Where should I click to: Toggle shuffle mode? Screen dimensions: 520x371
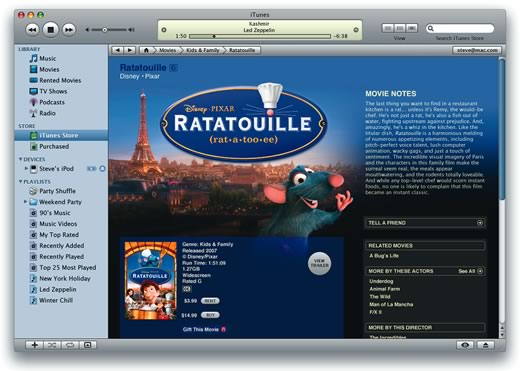(x=52, y=345)
